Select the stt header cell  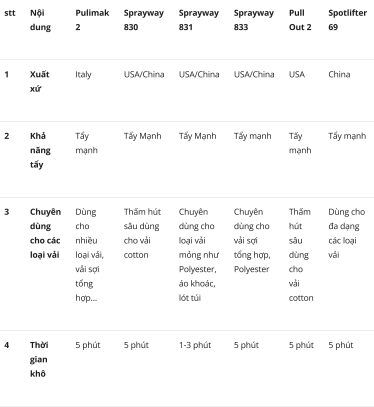click(x=10, y=13)
